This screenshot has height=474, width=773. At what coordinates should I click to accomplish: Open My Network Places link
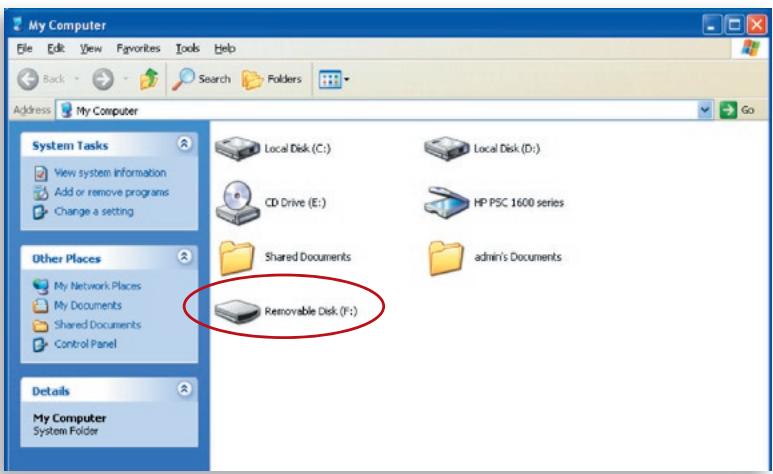[x=98, y=286]
